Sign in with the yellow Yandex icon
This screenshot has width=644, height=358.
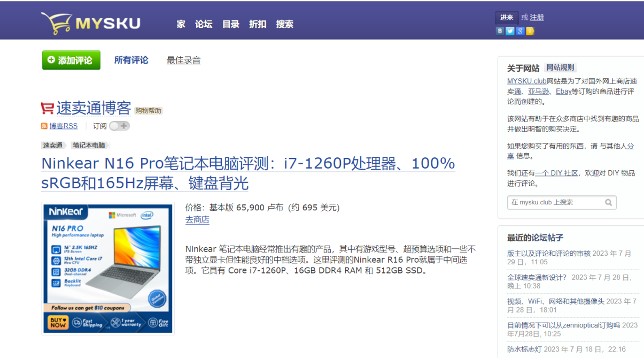(x=530, y=31)
